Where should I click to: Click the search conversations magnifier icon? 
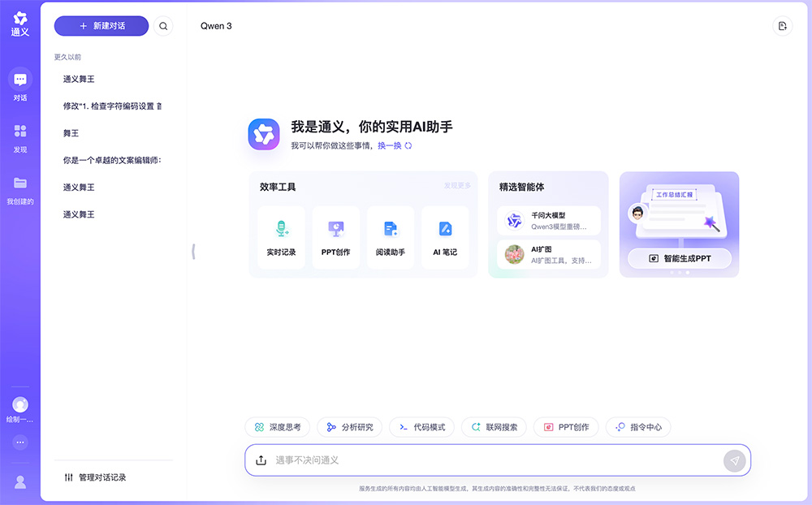click(163, 26)
